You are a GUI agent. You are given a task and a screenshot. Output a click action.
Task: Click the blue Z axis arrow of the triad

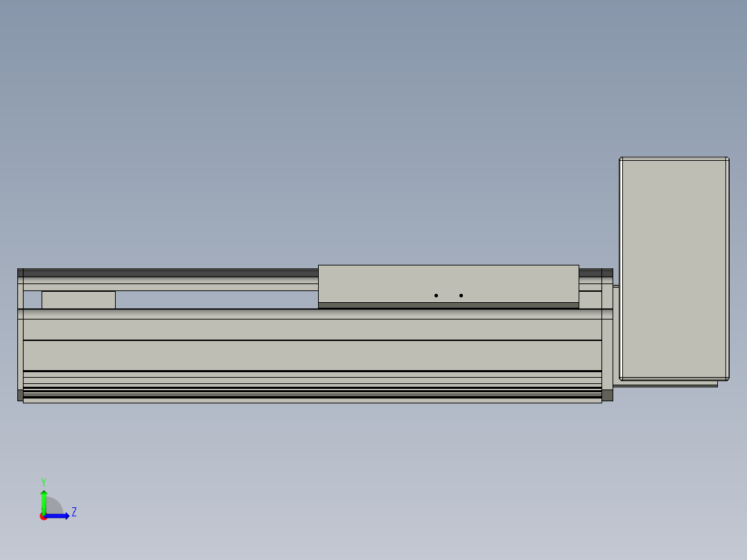click(x=57, y=516)
